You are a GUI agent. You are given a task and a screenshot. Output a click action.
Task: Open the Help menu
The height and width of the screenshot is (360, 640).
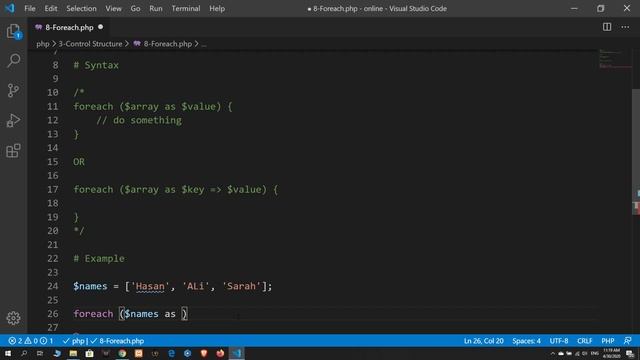[x=217, y=8]
